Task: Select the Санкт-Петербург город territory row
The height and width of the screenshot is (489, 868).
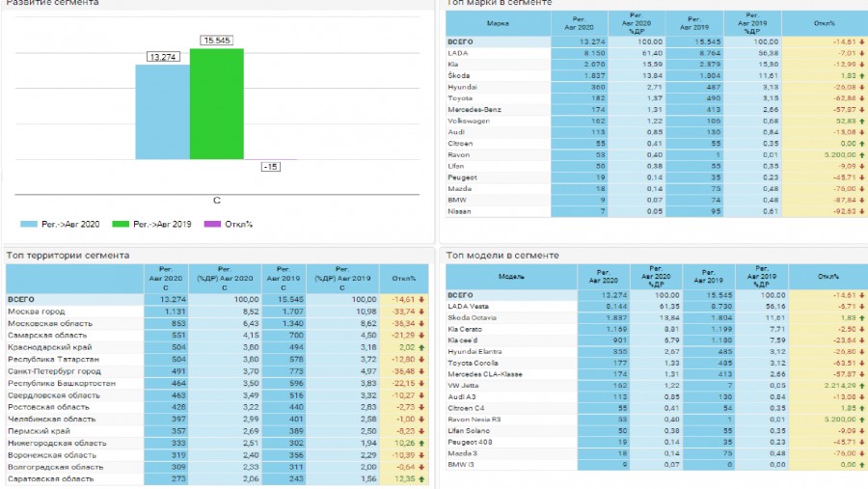Action: pyautogui.click(x=217, y=371)
